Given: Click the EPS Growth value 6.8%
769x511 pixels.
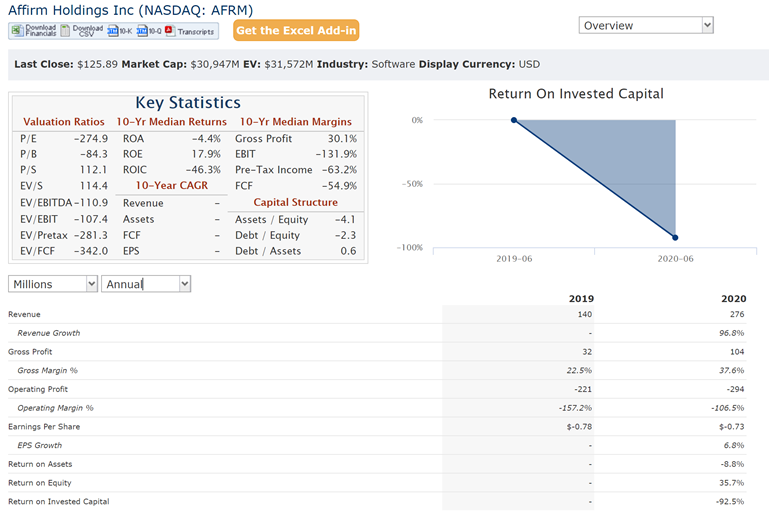Looking at the screenshot, I should point(734,445).
